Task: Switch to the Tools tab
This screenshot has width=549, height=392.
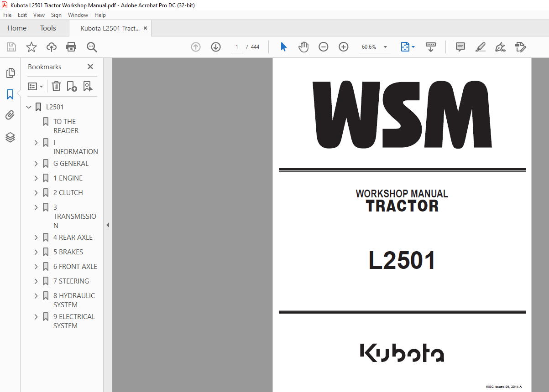Action: click(x=48, y=28)
